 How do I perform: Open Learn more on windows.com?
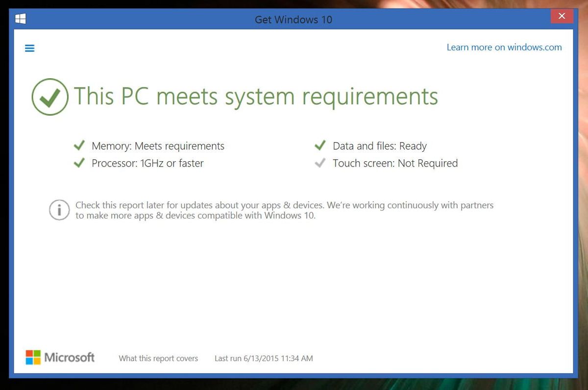[504, 47]
